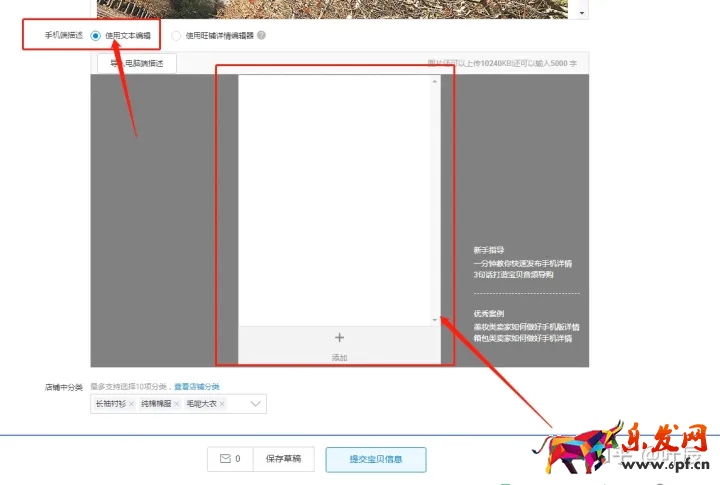Click the 保存草稿 button
This screenshot has width=720, height=485.
[283, 459]
